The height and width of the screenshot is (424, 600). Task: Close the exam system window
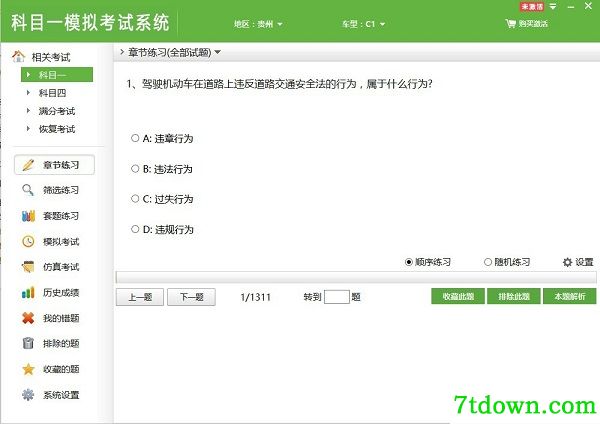coord(589,6)
